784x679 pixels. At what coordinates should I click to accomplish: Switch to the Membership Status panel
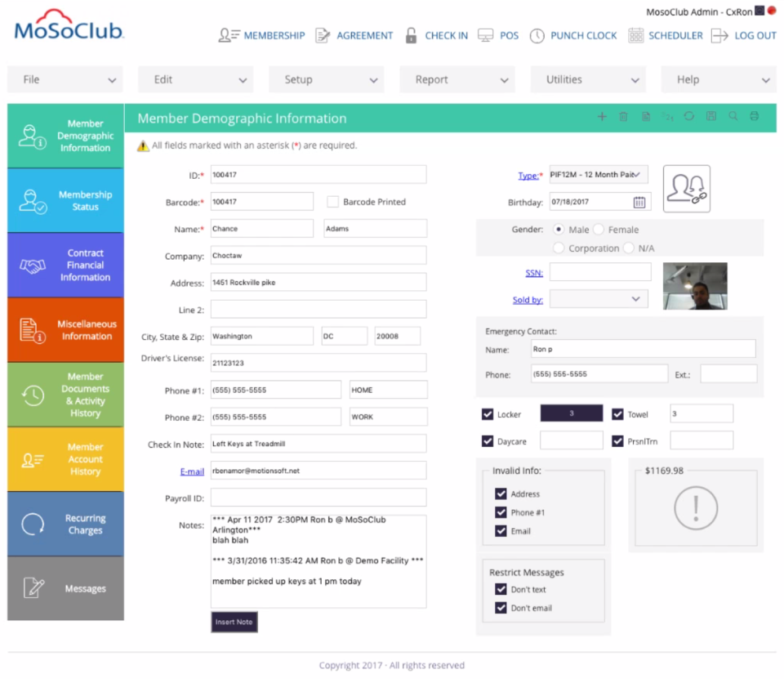[65, 200]
